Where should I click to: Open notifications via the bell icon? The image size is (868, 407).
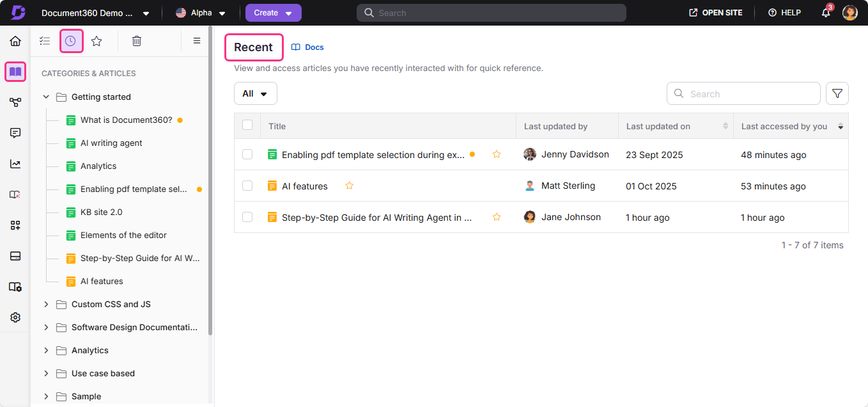point(825,13)
